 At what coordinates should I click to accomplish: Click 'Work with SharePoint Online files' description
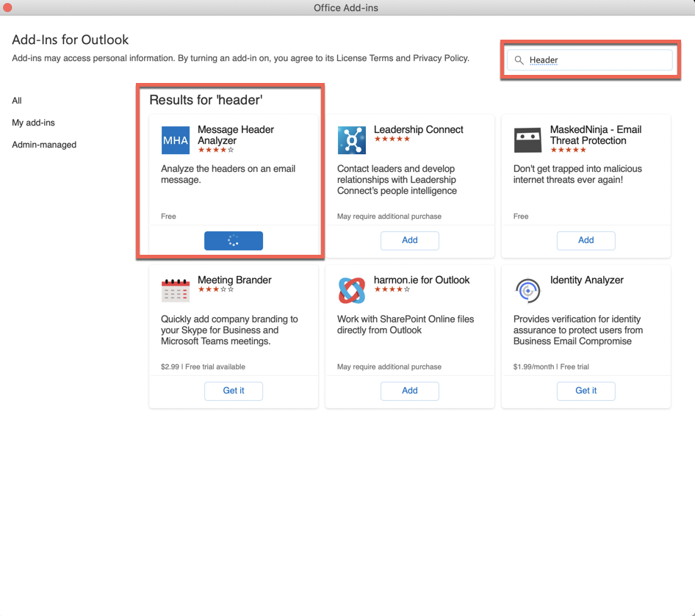click(405, 325)
